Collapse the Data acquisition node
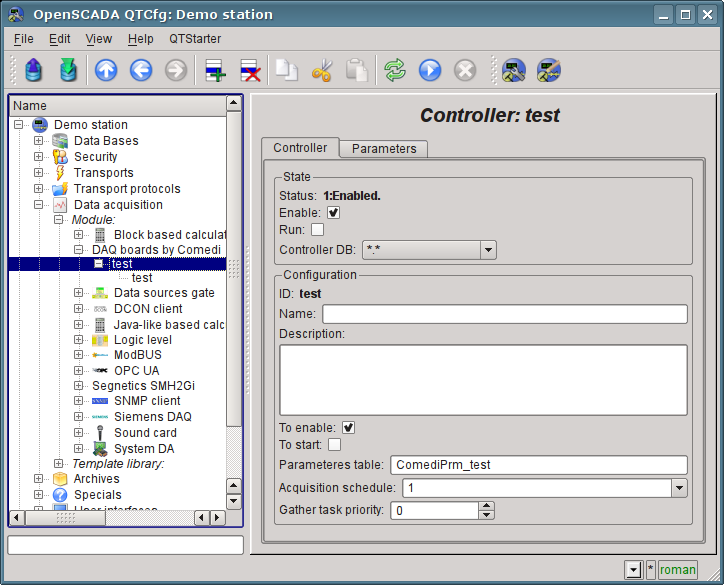The height and width of the screenshot is (585, 724). [38, 205]
